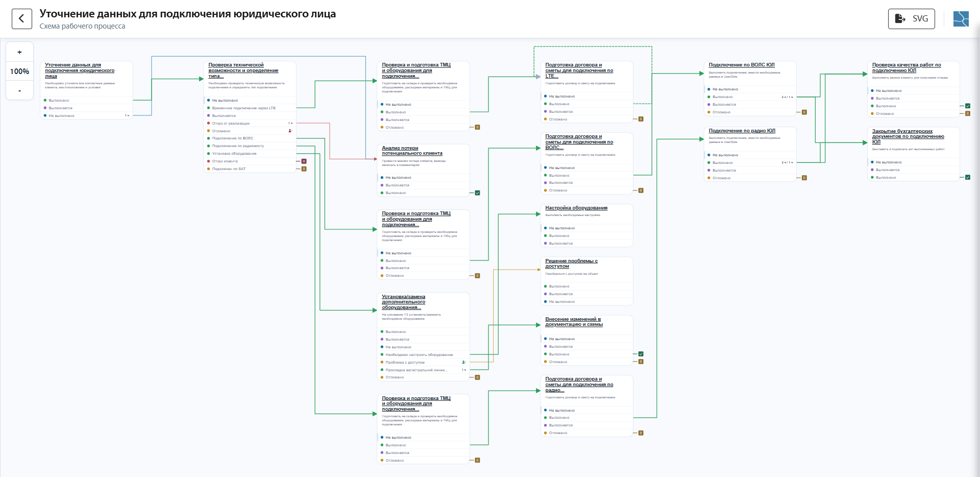Viewport: 980px width, 477px height.
Task: Export the workflow diagram as SVG
Action: tap(911, 19)
